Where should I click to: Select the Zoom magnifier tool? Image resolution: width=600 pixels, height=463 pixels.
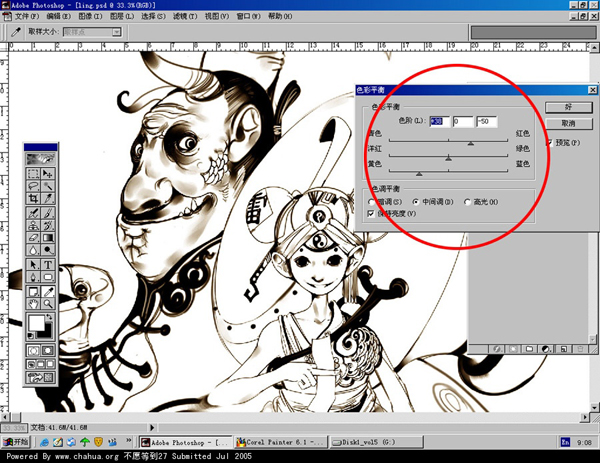click(48, 304)
